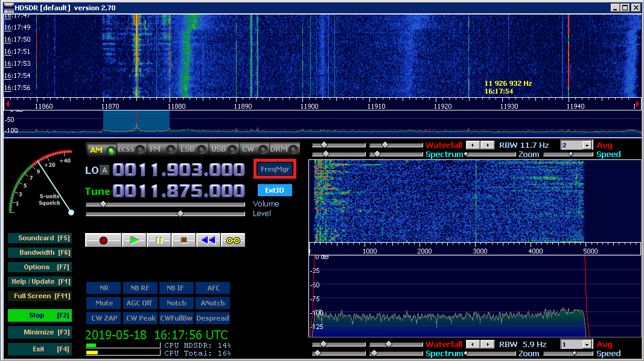The width and height of the screenshot is (644, 361).
Task: Pause playback with the yellow pause button
Action: click(x=159, y=240)
